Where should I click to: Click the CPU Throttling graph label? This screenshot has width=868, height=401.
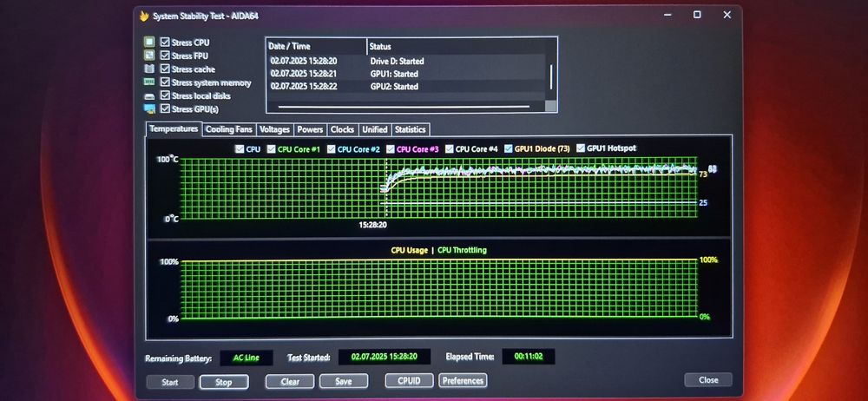click(463, 250)
